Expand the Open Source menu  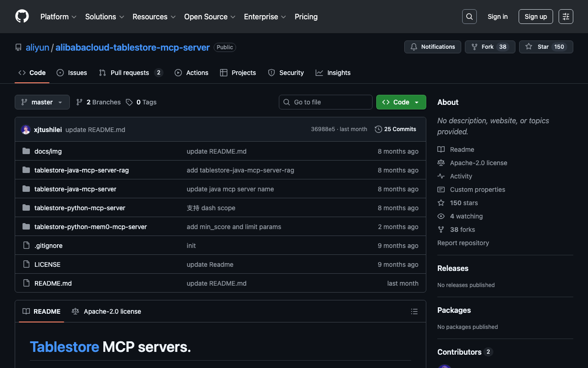coord(209,17)
